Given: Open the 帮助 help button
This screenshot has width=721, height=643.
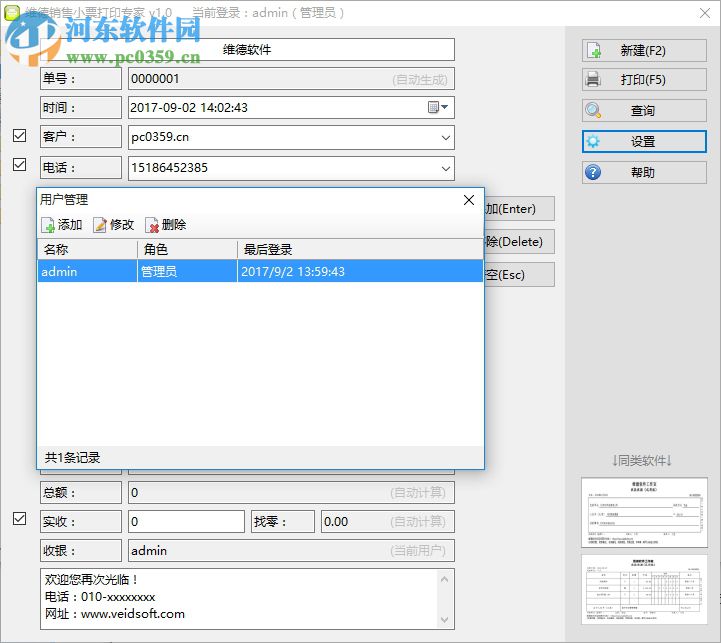Looking at the screenshot, I should pyautogui.click(x=644, y=172).
